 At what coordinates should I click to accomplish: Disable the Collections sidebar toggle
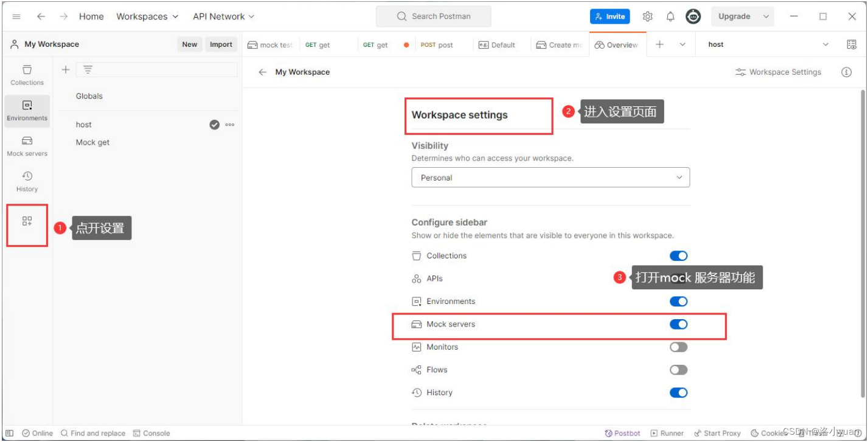678,256
